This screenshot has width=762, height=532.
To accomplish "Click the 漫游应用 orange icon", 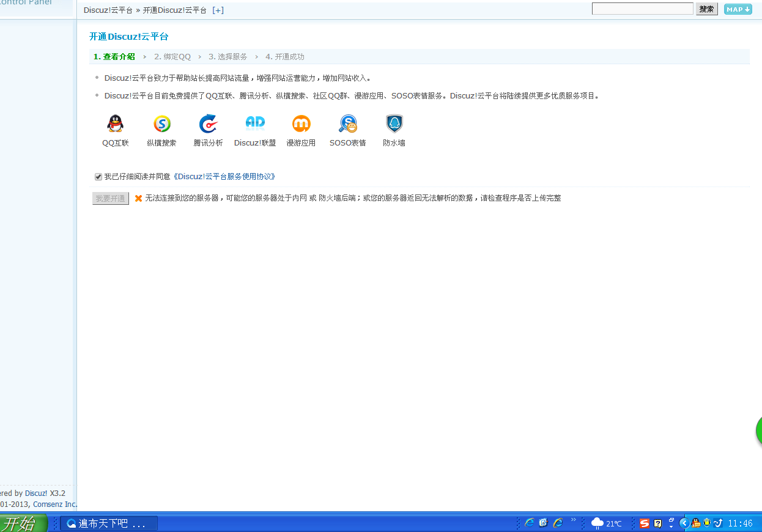I will pyautogui.click(x=301, y=124).
